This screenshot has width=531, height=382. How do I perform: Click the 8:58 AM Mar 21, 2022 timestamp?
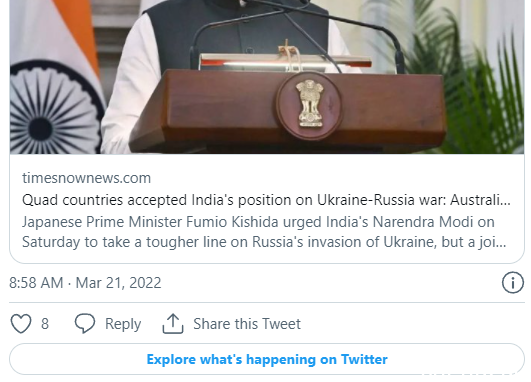(85, 283)
